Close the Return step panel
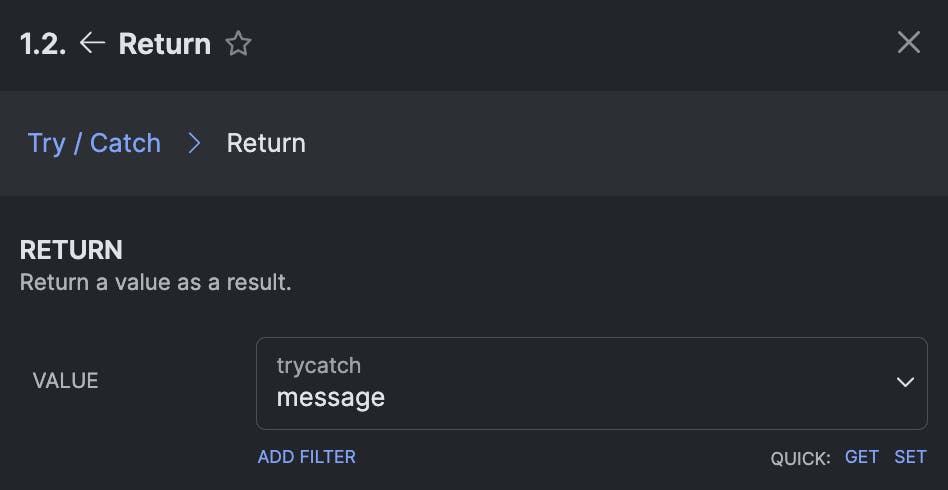948x490 pixels. pyautogui.click(x=908, y=42)
